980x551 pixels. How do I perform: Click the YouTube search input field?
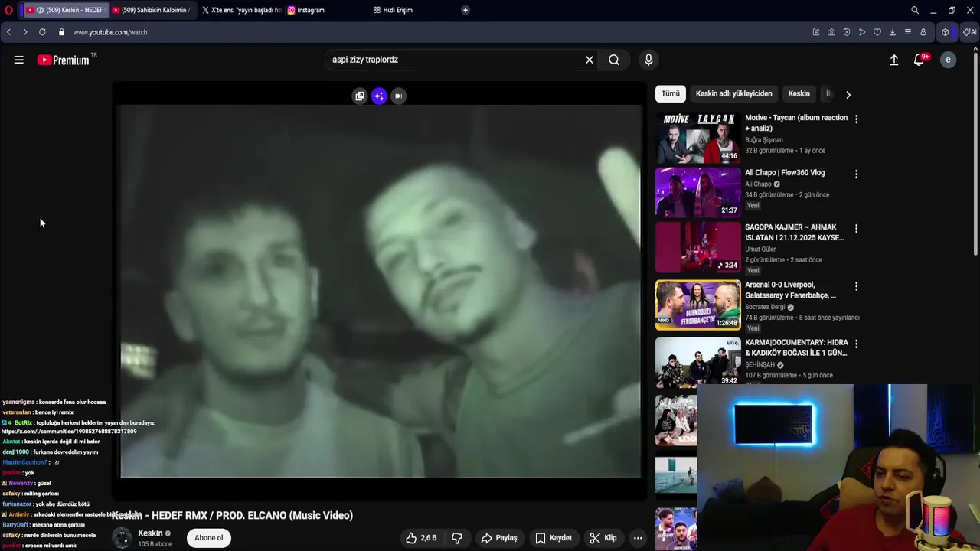(x=454, y=60)
